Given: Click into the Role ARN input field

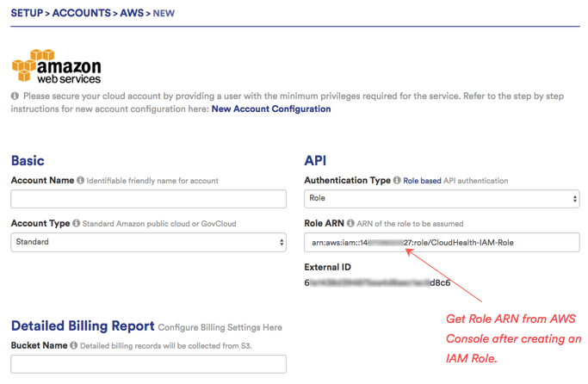Looking at the screenshot, I should pyautogui.click(x=442, y=243).
